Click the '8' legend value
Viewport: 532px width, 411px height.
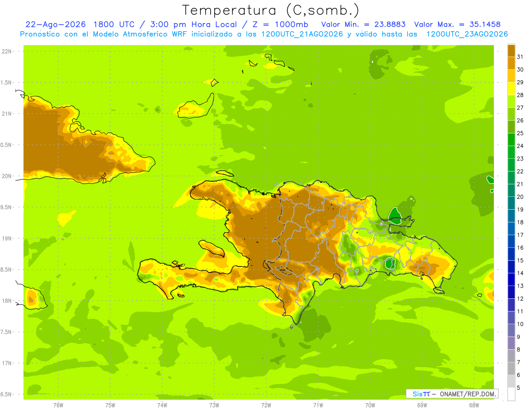pos(519,349)
